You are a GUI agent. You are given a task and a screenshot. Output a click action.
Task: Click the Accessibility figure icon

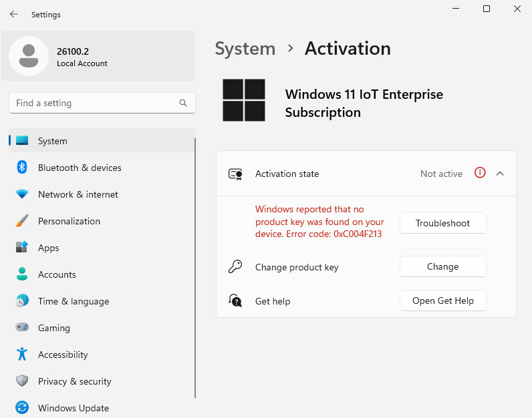(x=22, y=354)
